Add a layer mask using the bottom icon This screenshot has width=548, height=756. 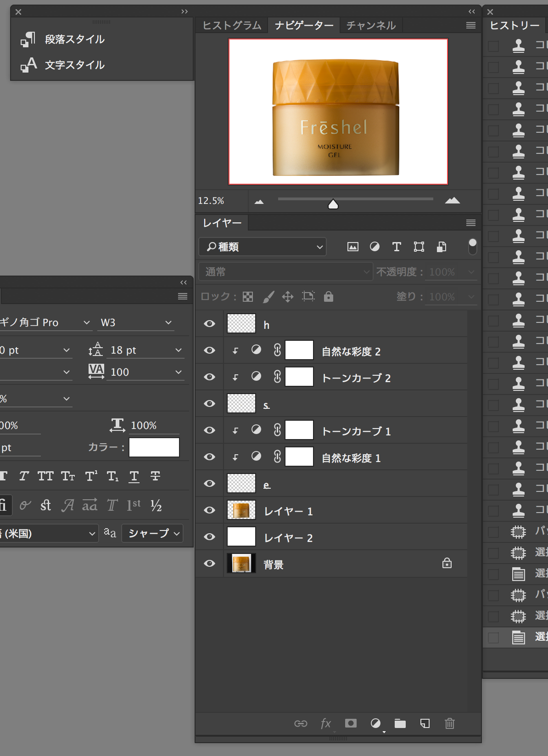(351, 724)
